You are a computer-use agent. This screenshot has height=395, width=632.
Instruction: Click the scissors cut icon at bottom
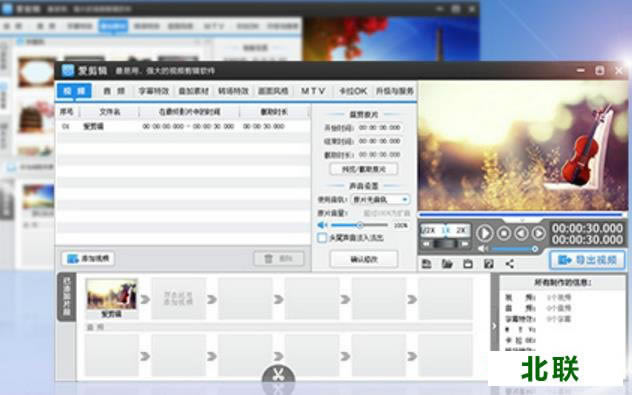278,375
